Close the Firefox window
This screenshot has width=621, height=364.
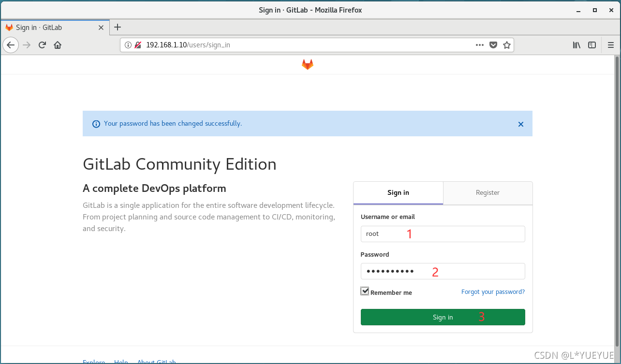610,10
